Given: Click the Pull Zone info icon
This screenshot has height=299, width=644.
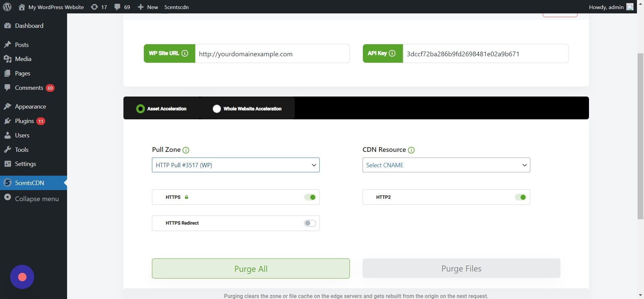Looking at the screenshot, I should click(x=186, y=150).
